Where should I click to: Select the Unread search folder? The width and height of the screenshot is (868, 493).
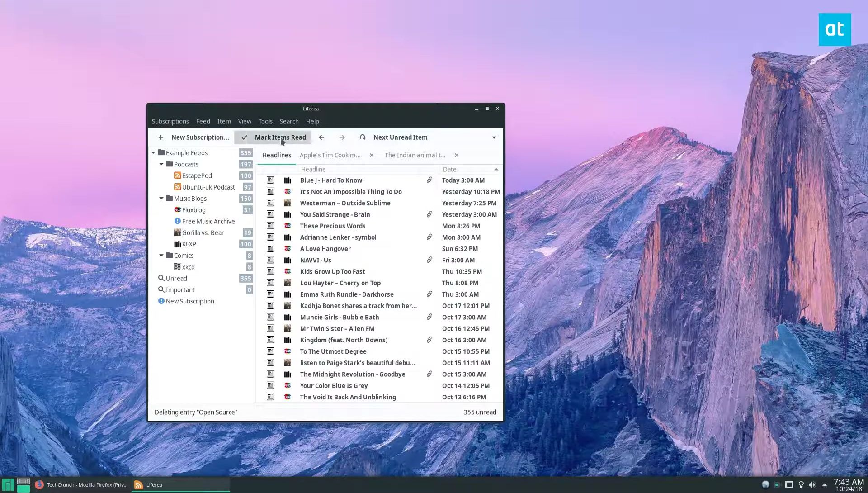click(x=202, y=278)
